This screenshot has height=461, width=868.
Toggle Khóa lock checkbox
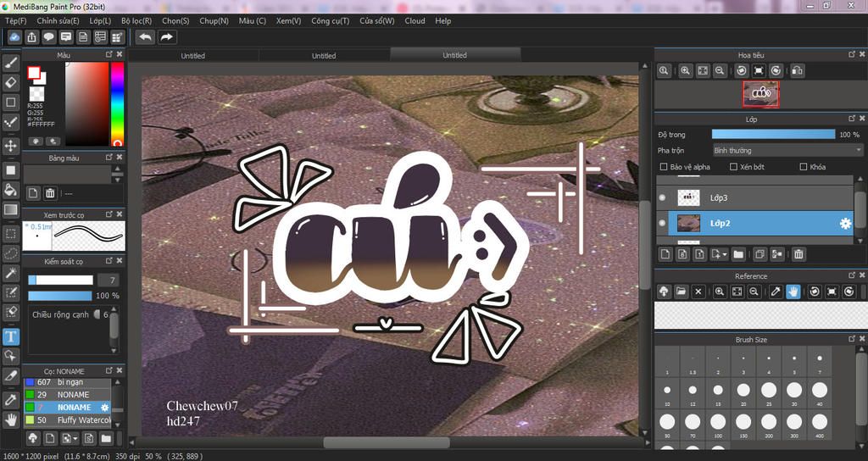[804, 167]
